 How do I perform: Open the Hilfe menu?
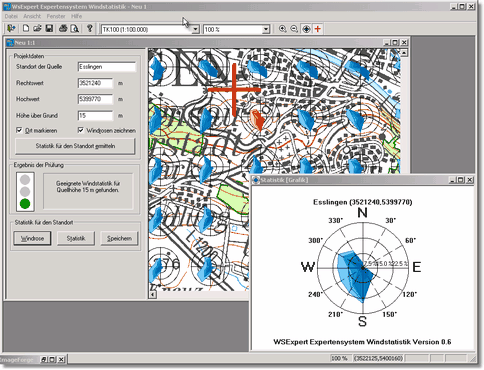(76, 16)
